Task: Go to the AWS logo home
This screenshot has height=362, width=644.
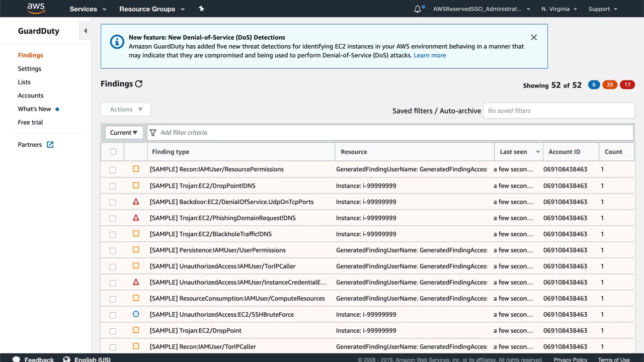Action: coord(36,9)
